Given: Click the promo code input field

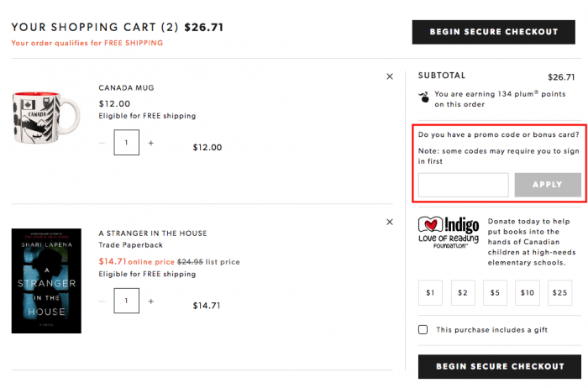Looking at the screenshot, I should pos(463,185).
